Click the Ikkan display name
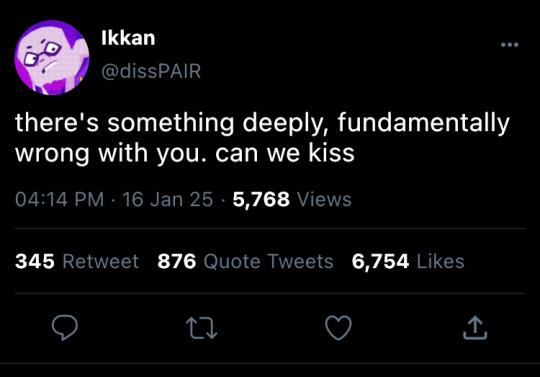Screen dimensions: 540x377 click(128, 38)
